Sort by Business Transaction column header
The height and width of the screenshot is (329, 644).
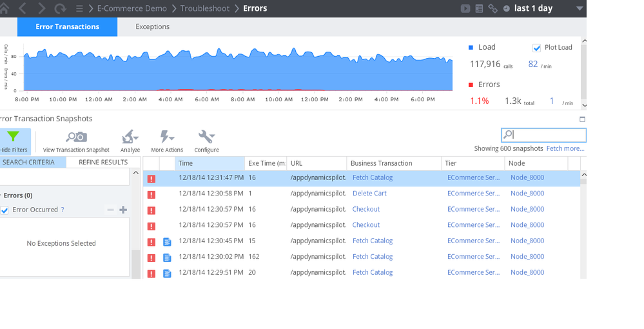point(394,163)
